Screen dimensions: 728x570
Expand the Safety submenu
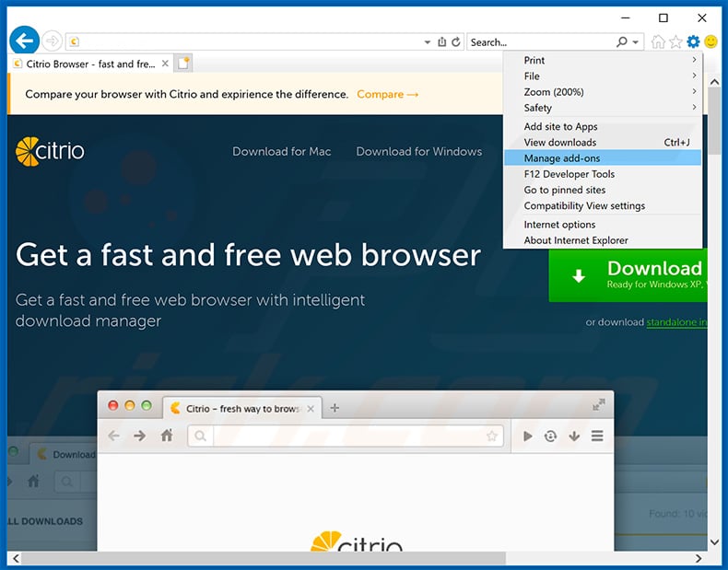click(603, 108)
